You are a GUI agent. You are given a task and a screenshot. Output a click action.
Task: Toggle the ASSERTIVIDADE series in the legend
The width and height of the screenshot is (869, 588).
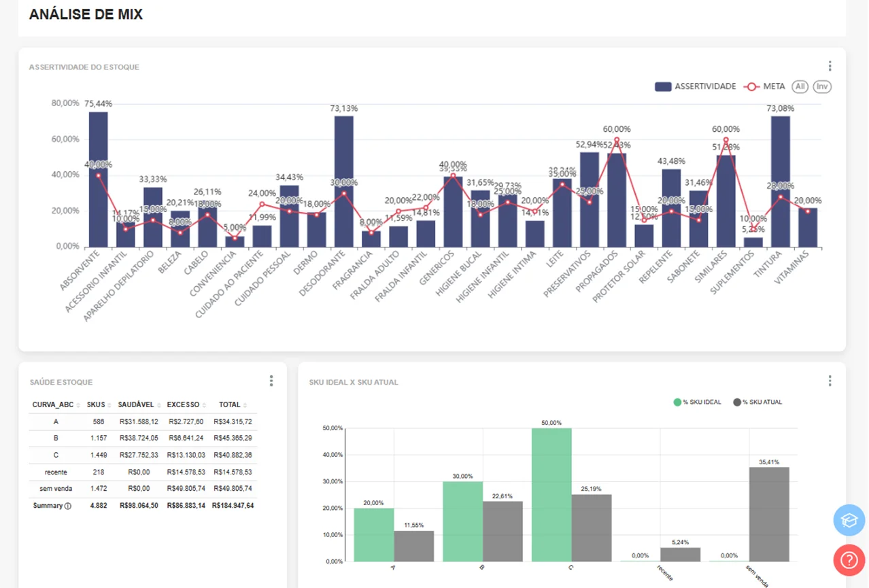pyautogui.click(x=695, y=86)
